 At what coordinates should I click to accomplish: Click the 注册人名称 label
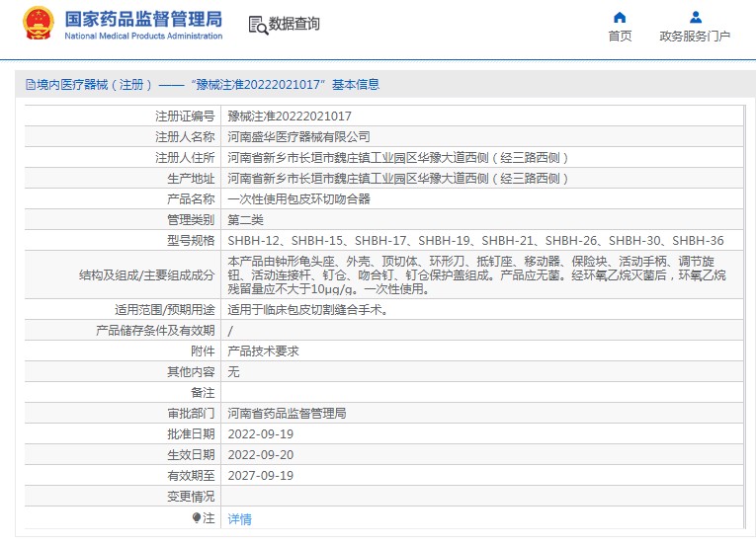click(185, 137)
